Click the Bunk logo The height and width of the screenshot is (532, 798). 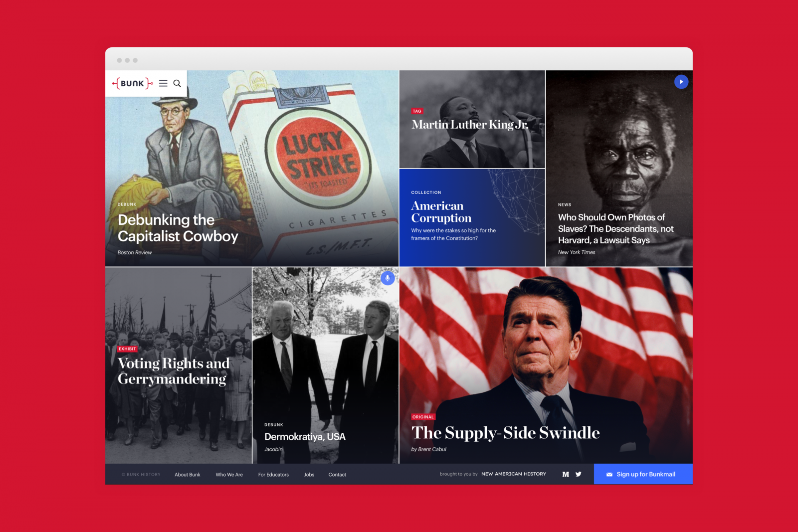click(x=132, y=83)
